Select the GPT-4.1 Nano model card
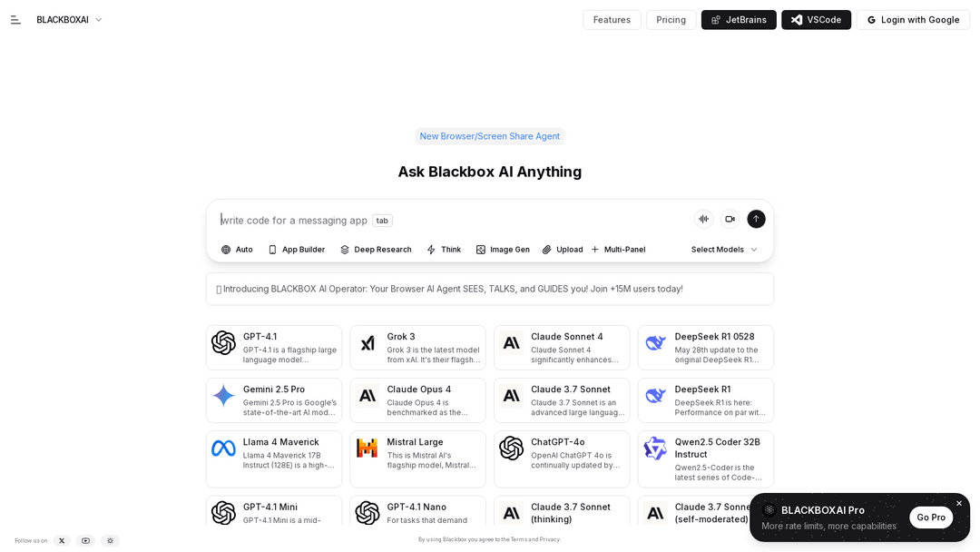980x552 pixels. pos(417,511)
